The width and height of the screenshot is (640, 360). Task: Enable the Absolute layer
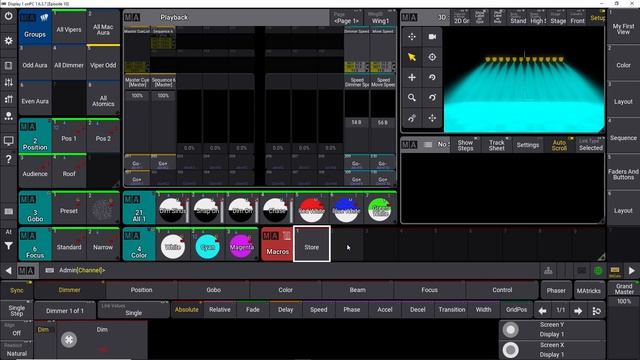coord(187,310)
